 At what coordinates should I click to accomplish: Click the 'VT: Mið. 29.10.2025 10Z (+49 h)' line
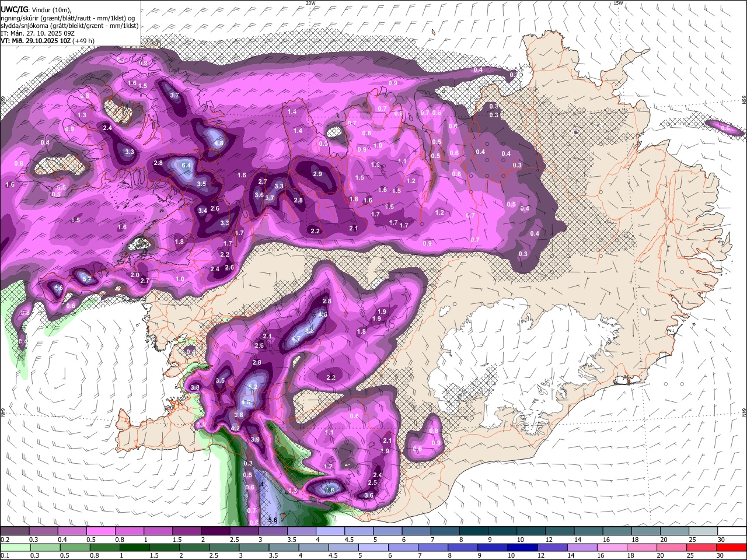(47, 41)
